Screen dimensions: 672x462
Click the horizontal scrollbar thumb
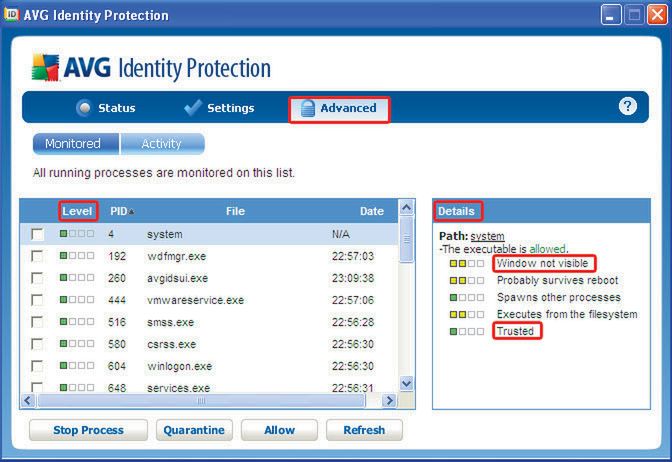[201, 401]
